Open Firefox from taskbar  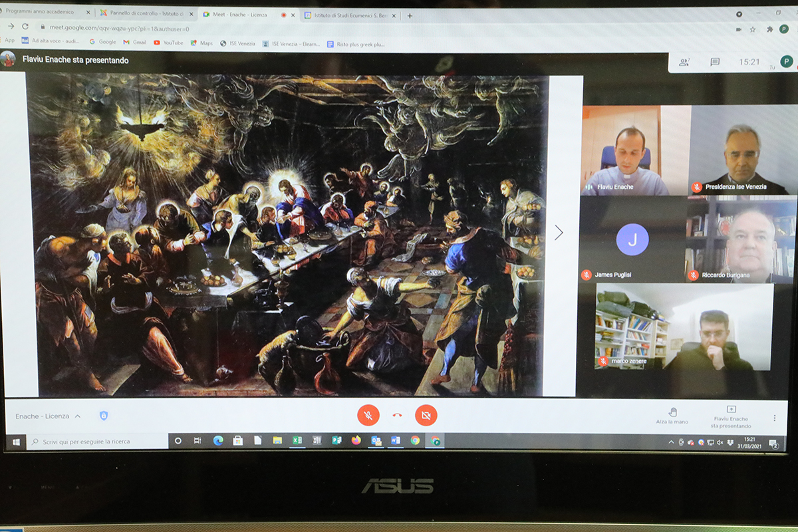tap(356, 440)
